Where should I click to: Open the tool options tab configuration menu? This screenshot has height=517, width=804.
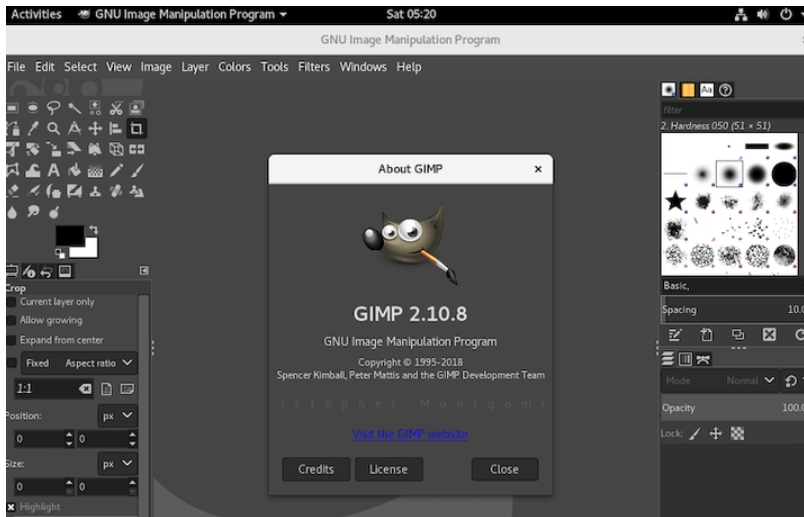[144, 270]
